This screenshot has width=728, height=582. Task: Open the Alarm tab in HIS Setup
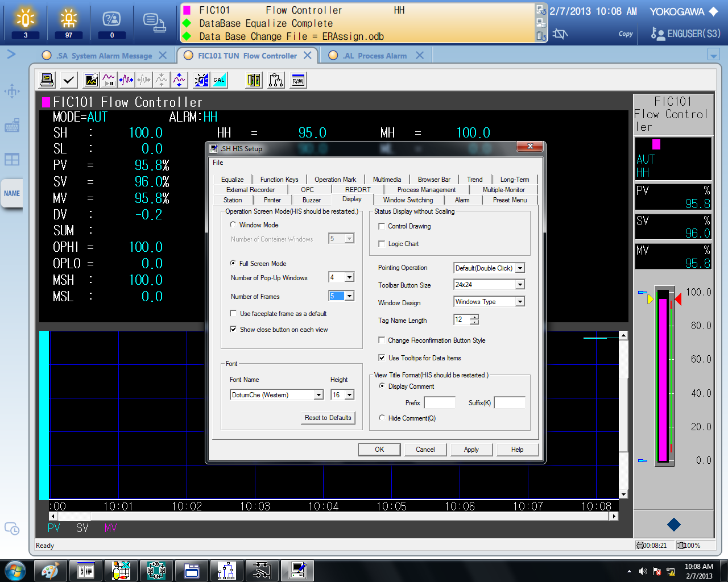coord(462,200)
